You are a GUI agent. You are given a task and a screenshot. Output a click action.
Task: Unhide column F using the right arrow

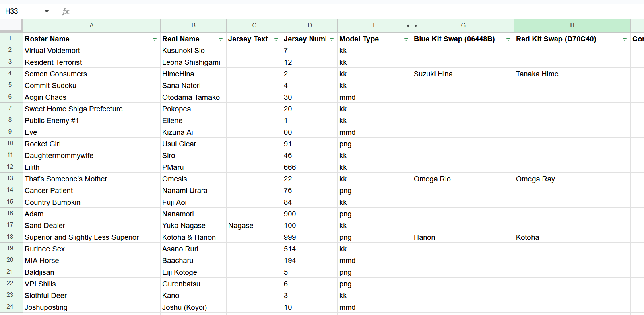click(416, 26)
